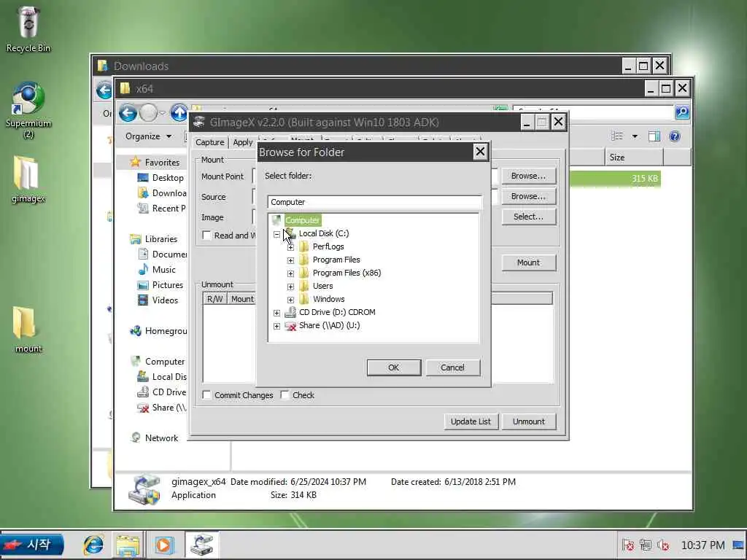Open Recycle Bin desktop icon
Screen dimensions: 747x560
click(28, 28)
